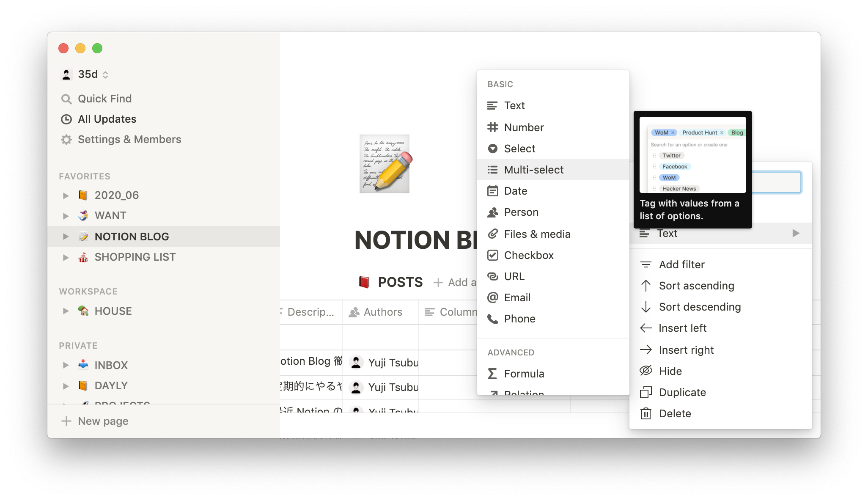Click the Quick Find magnifier icon
The image size is (868, 501).
(66, 99)
